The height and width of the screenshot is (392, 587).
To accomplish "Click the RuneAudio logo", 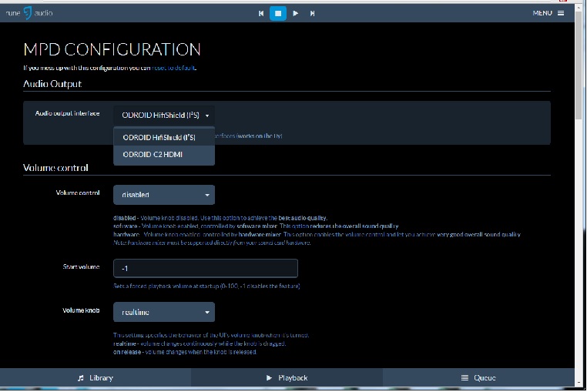I will click(x=29, y=13).
